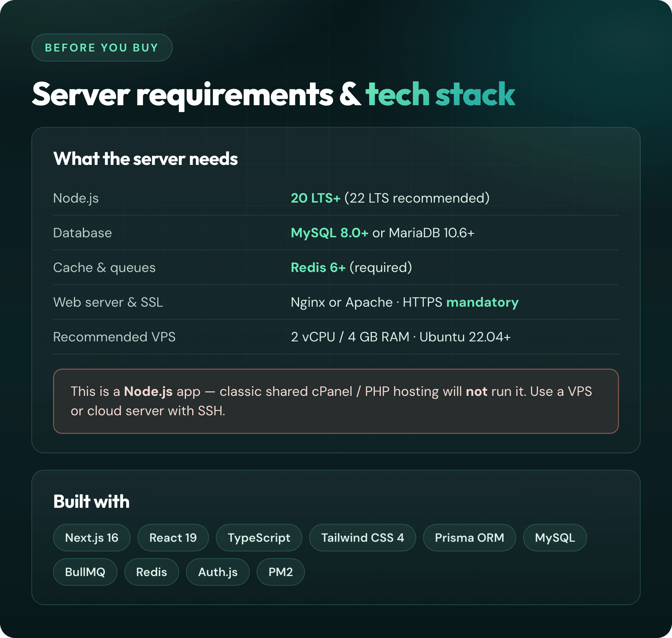Viewport: 672px width, 638px height.
Task: Select the React 19 chip
Action: (x=173, y=538)
